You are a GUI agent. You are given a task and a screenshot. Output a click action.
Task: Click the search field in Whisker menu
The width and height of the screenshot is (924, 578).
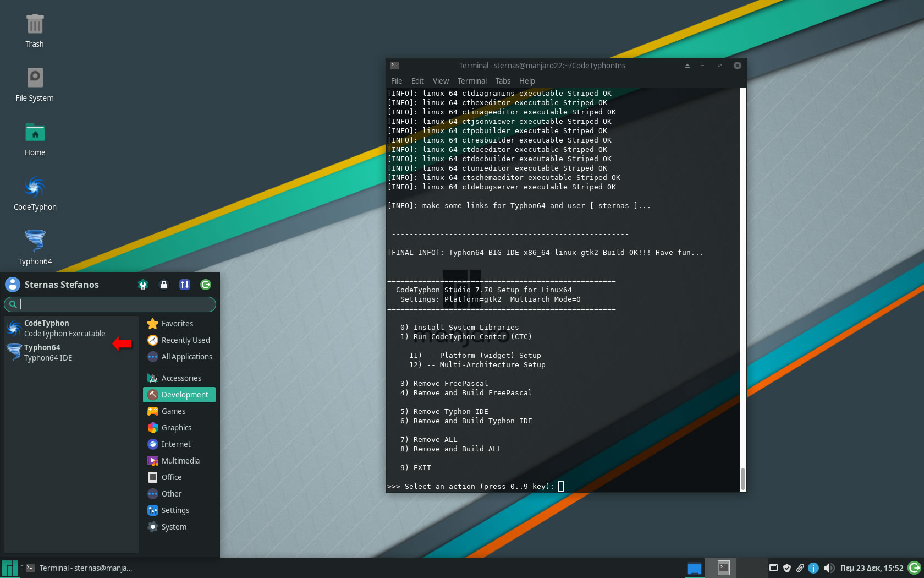(110, 304)
